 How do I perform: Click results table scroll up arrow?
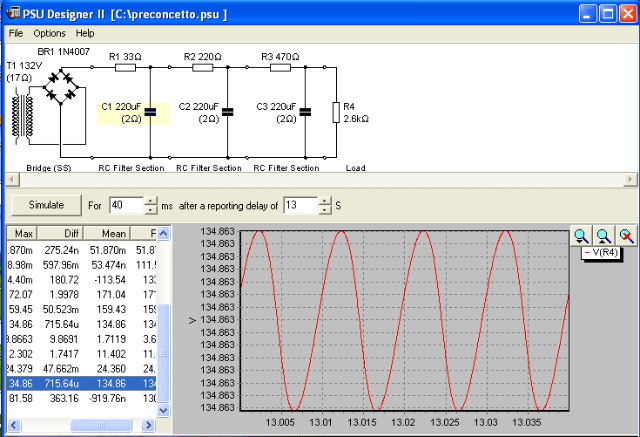click(x=163, y=233)
